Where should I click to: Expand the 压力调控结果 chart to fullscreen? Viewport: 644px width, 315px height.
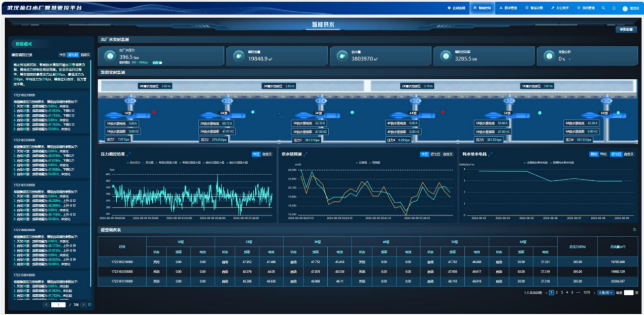(x=129, y=154)
